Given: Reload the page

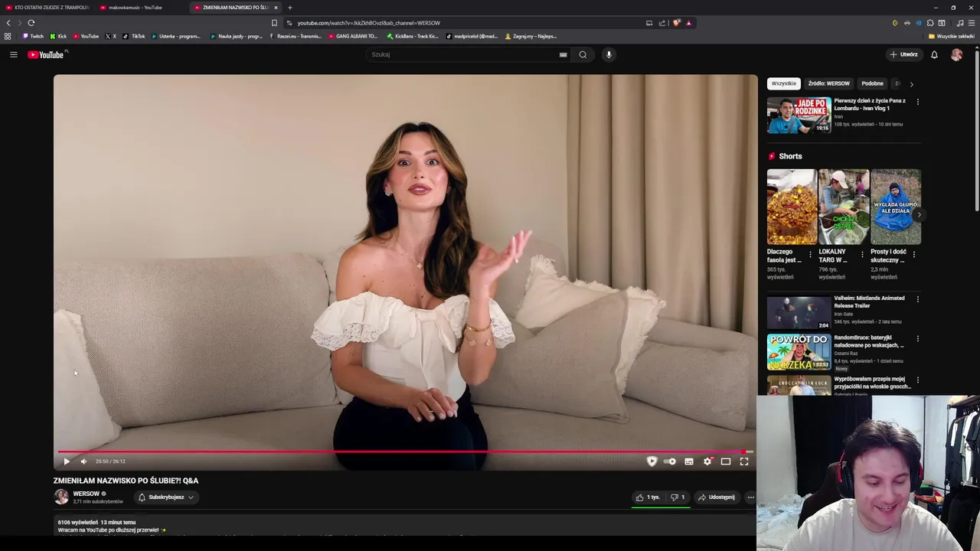Looking at the screenshot, I should (x=31, y=23).
